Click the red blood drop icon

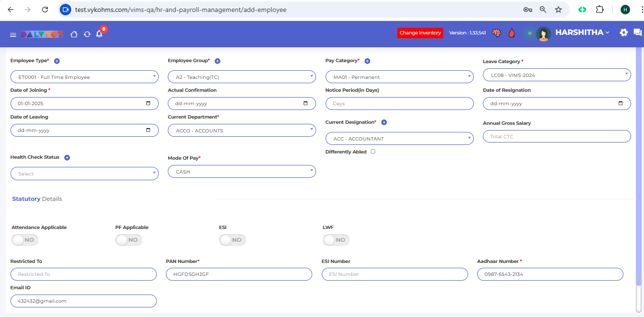pos(512,33)
